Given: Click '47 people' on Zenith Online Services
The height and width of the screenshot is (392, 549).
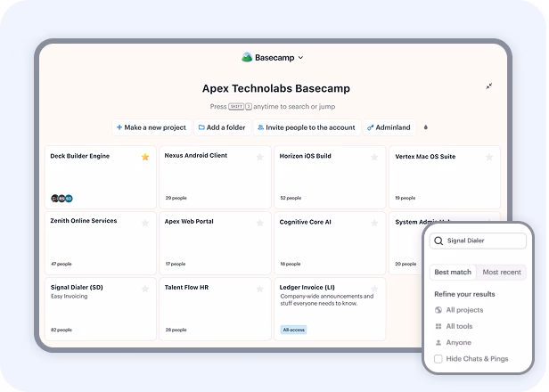Looking at the screenshot, I should [x=61, y=264].
